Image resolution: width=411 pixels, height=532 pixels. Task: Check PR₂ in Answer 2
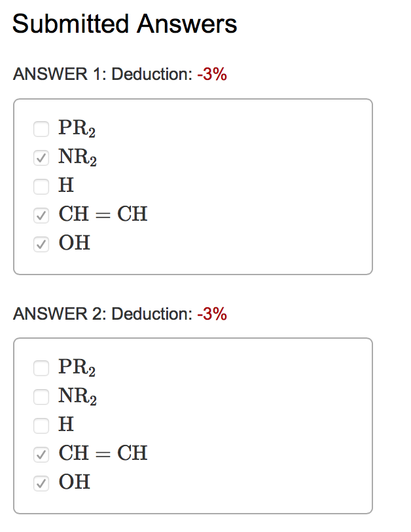(41, 368)
